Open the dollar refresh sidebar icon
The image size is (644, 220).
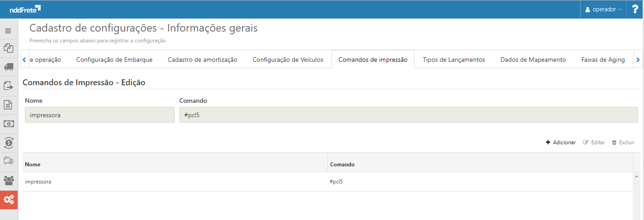pos(8,142)
